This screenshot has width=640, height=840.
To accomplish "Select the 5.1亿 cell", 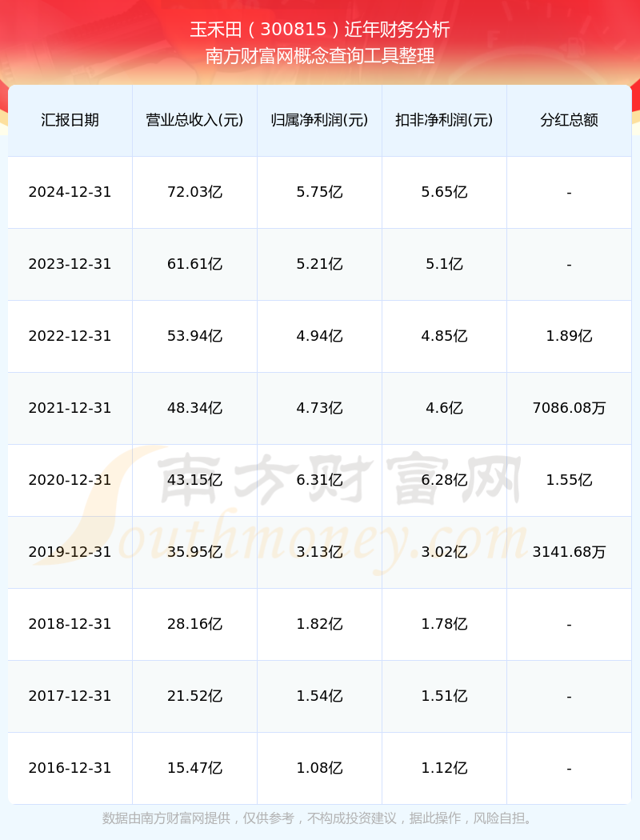I will click(x=445, y=265).
